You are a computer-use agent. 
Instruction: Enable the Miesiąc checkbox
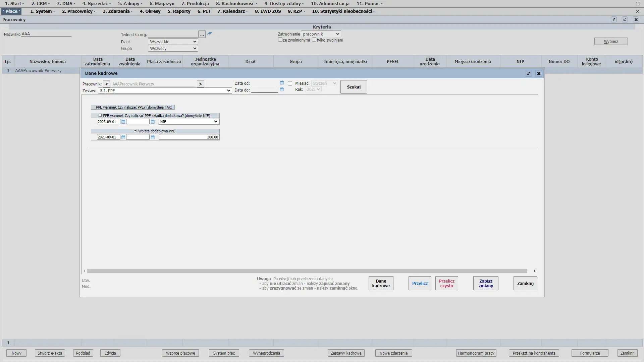(x=290, y=83)
